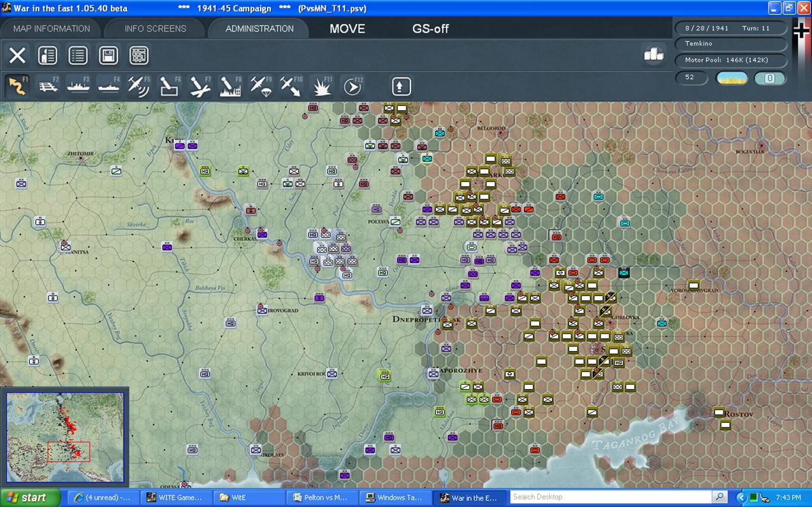This screenshot has width=812, height=507.
Task: Click the MOVE mode label
Action: (x=347, y=29)
